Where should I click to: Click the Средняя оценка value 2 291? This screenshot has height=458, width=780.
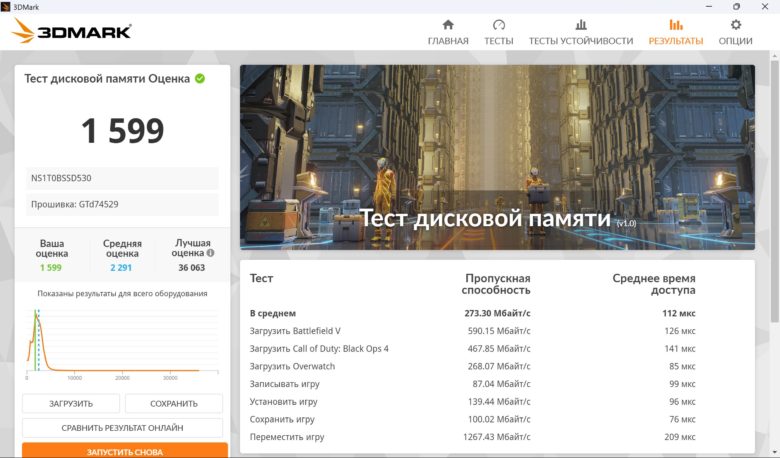121,268
